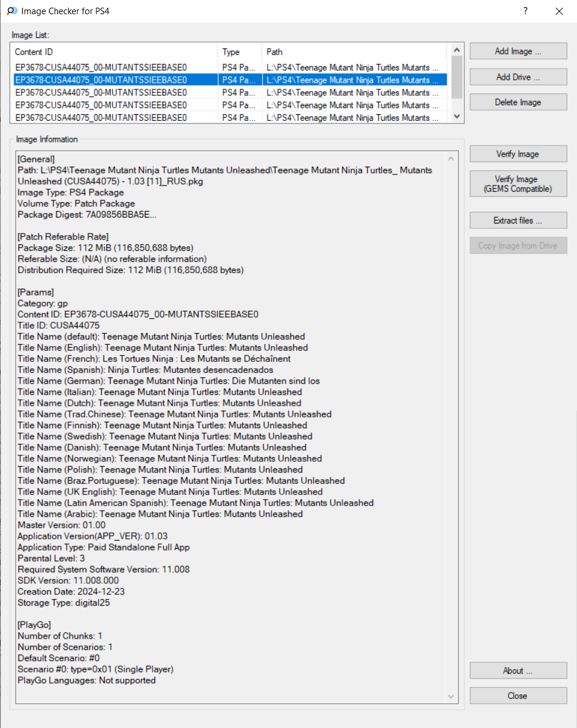Click the Title Name (Polish) line

(x=160, y=470)
